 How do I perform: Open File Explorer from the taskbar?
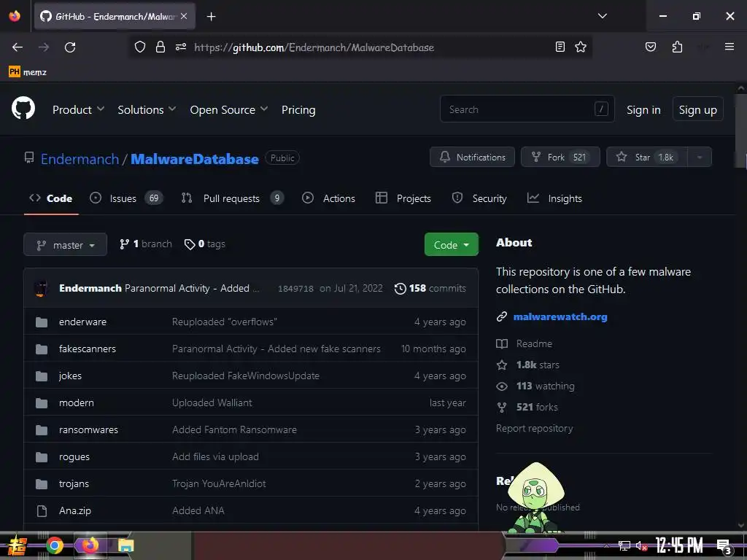(x=125, y=545)
